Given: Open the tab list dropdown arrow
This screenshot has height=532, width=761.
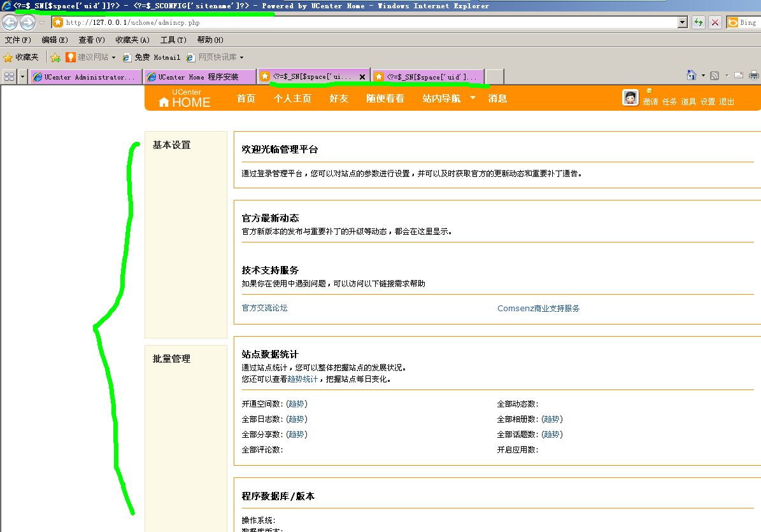Looking at the screenshot, I should [22, 76].
